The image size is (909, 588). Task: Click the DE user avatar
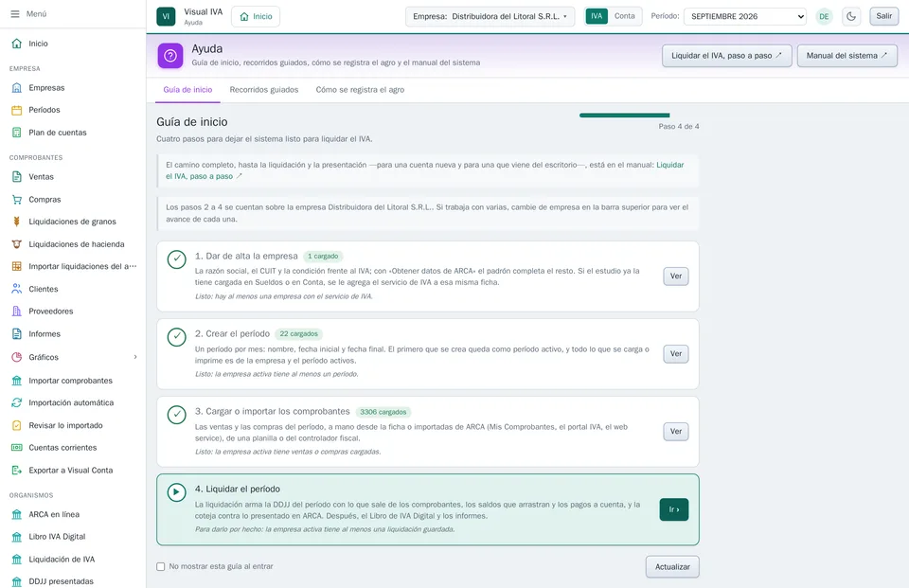coord(824,16)
